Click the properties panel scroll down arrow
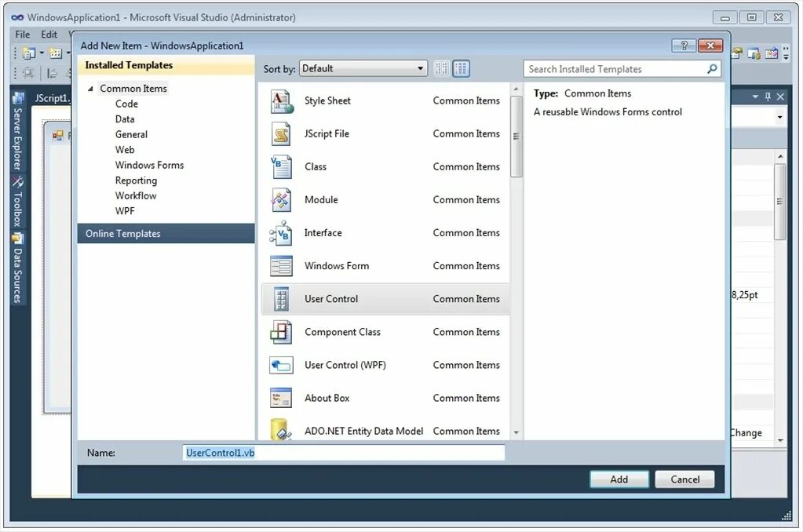The image size is (803, 532). click(780, 440)
